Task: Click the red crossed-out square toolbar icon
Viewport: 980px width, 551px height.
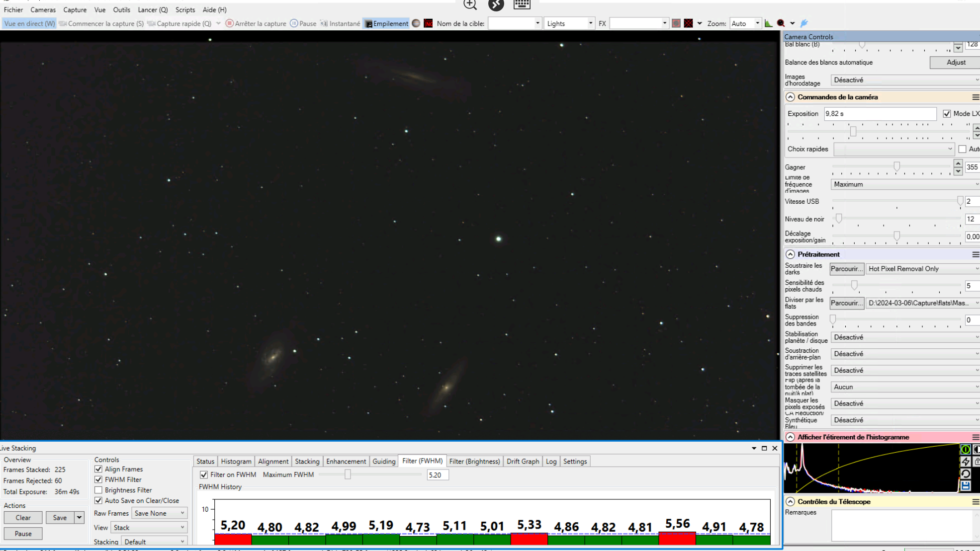Action: pos(689,23)
